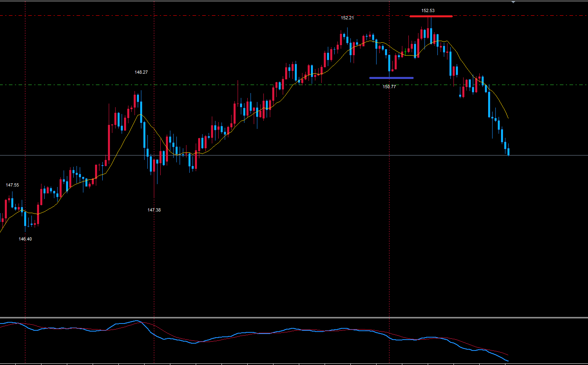Click the 148.27 swing high label
This screenshot has width=588, height=365.
point(141,72)
